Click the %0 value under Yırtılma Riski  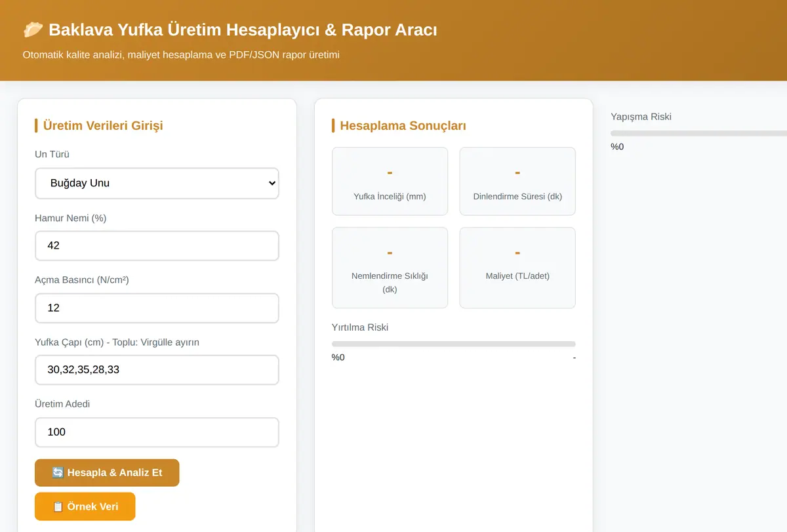pyautogui.click(x=338, y=358)
